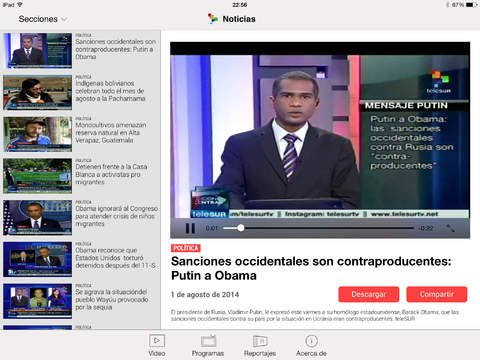Select the Detienen frente a la Casa Blanca story
Image resolution: width=480 pixels, height=360 pixels.
coord(80,176)
